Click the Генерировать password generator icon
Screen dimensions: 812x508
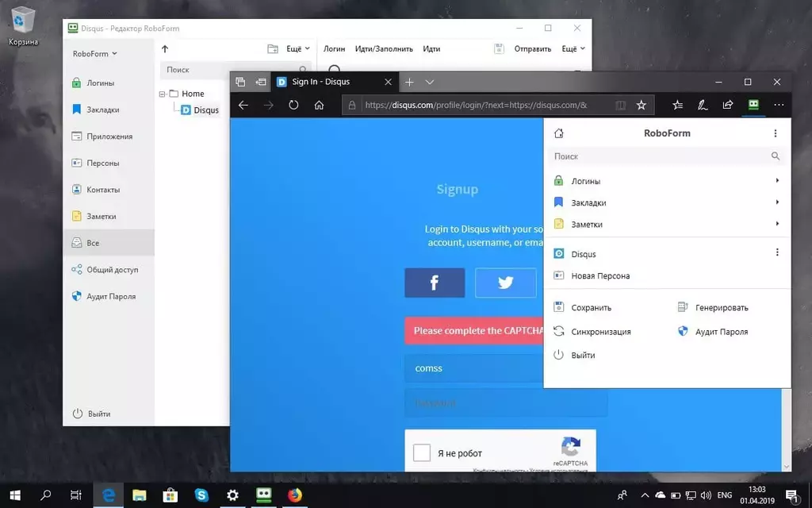point(683,307)
